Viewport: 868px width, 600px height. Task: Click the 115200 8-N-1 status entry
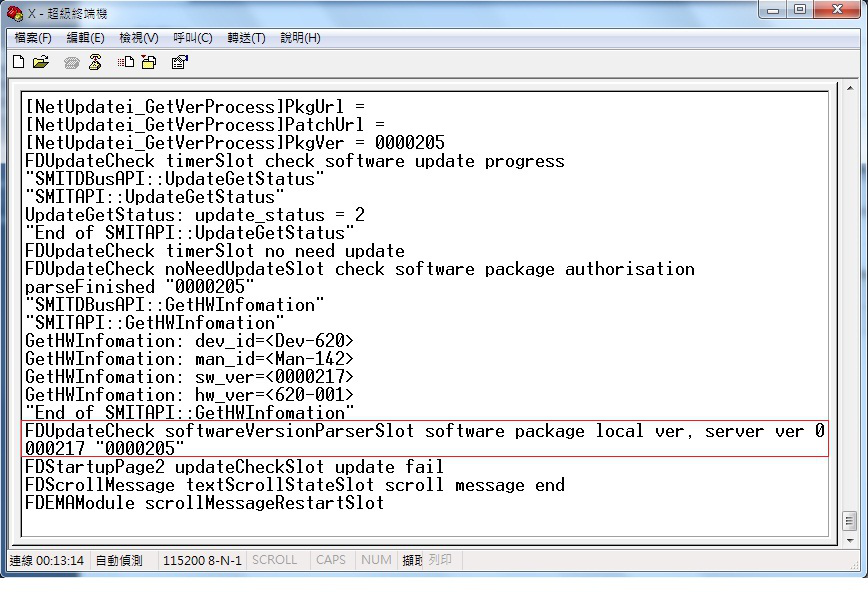202,561
